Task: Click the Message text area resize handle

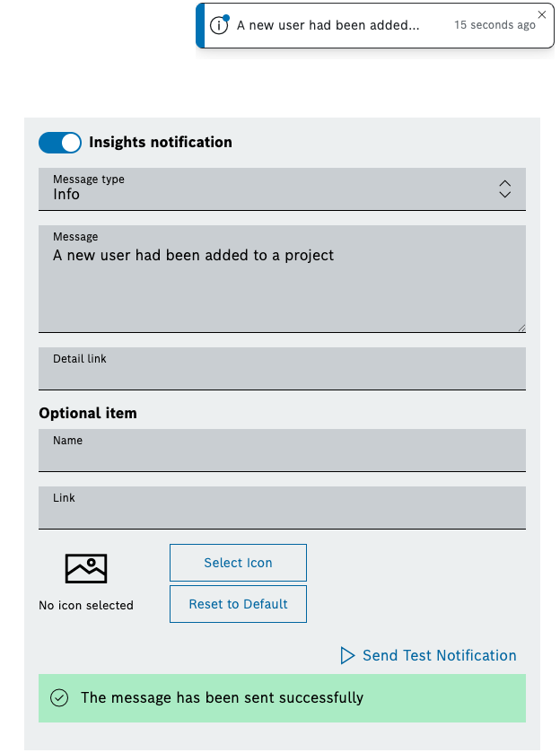Action: [521, 328]
